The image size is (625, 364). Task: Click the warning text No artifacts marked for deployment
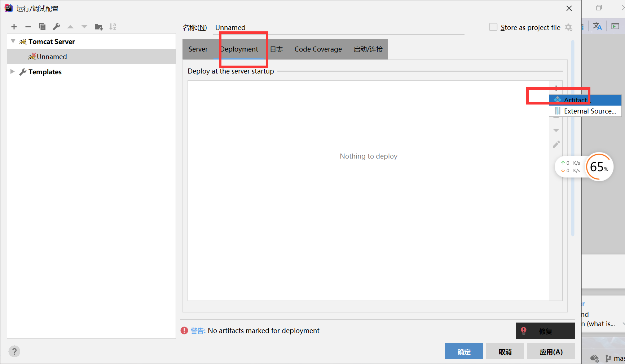point(264,330)
